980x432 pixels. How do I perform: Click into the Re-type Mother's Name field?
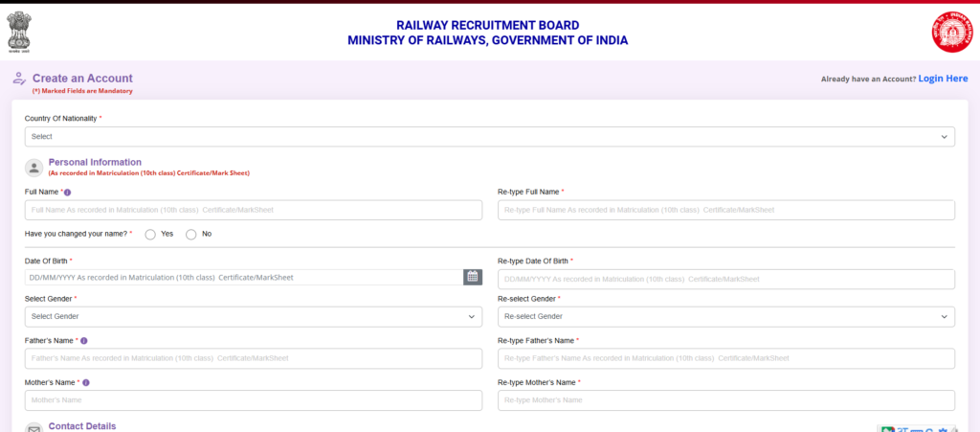726,400
